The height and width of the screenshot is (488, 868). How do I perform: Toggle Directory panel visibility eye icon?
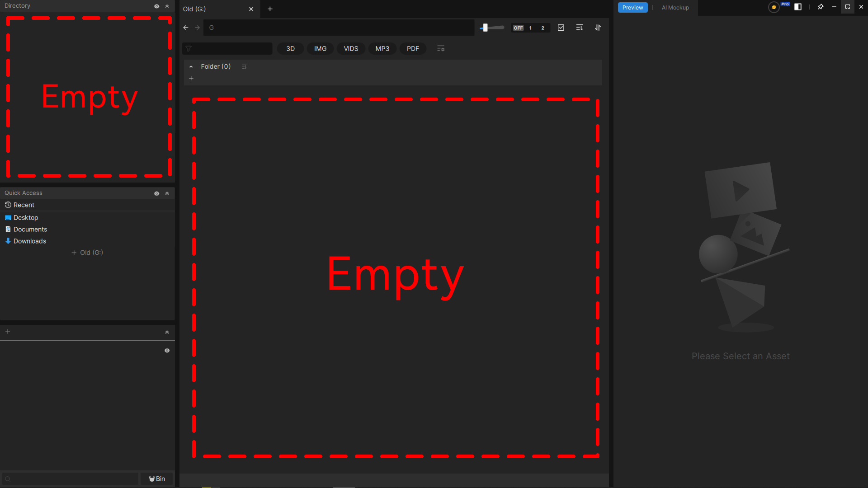pyautogui.click(x=156, y=6)
